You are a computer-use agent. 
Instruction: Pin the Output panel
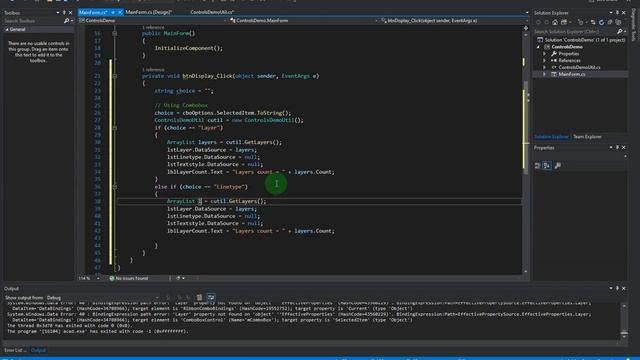[617, 288]
